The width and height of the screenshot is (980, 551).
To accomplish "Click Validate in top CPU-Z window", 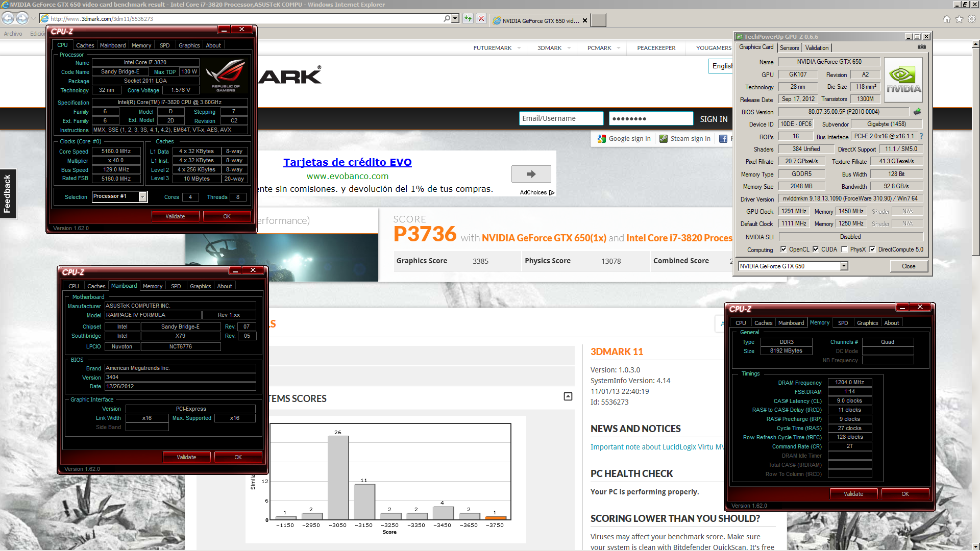I will [x=175, y=216].
